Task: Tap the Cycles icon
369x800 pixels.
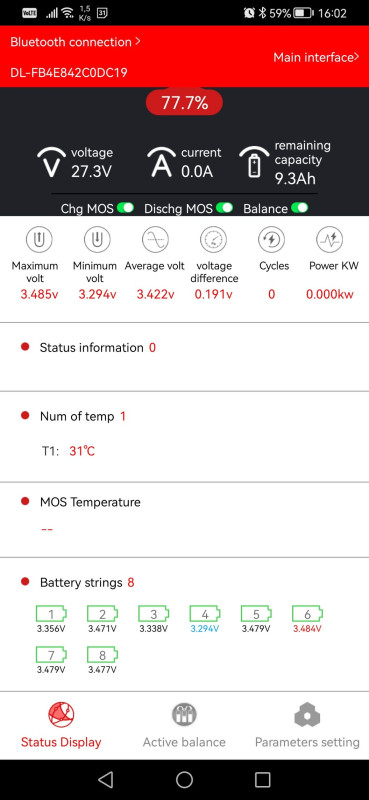Action: (x=272, y=240)
